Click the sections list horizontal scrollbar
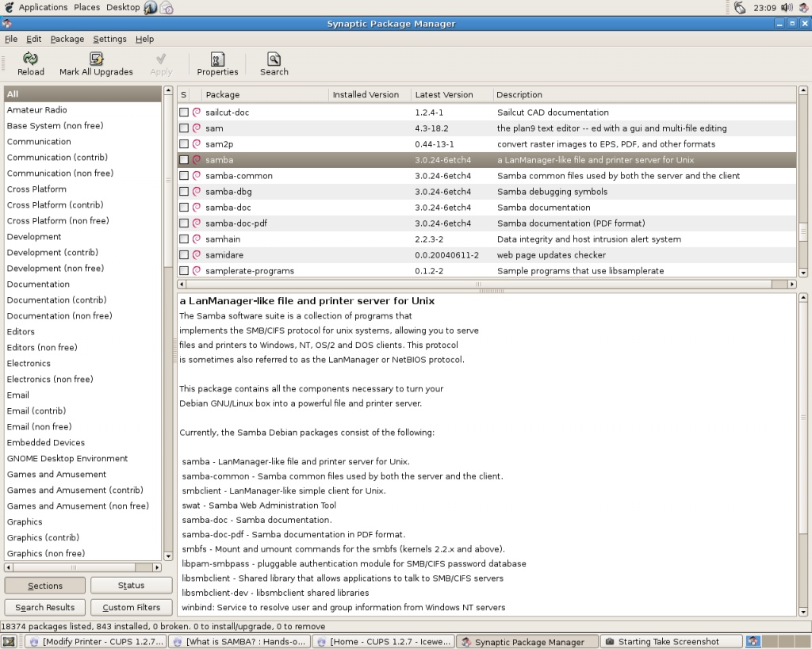The height and width of the screenshot is (649, 812). pyautogui.click(x=82, y=567)
